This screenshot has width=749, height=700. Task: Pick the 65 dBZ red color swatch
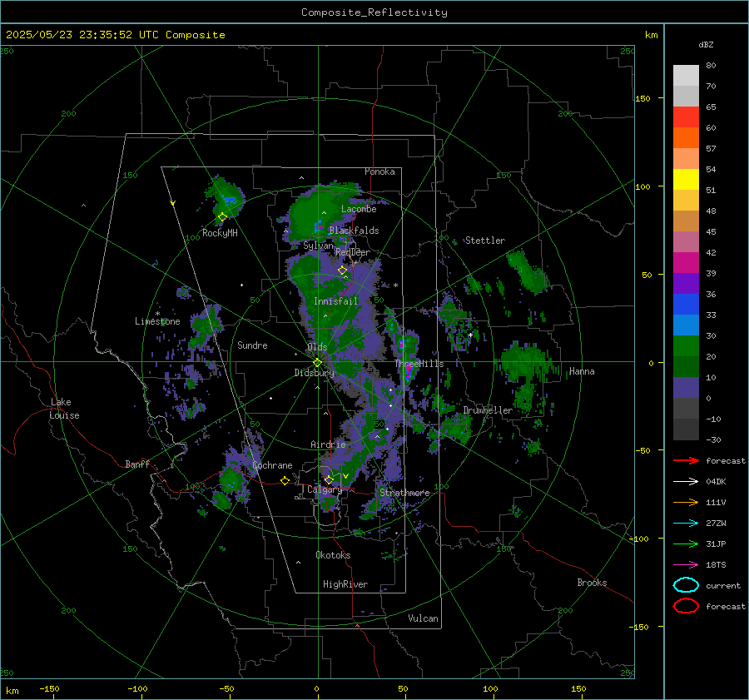point(686,117)
